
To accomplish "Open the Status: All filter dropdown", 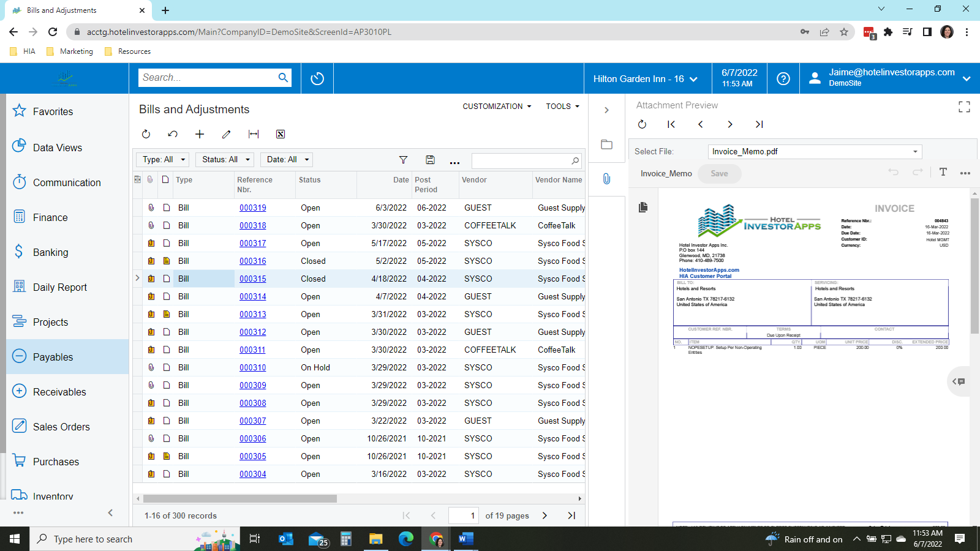I will point(225,160).
